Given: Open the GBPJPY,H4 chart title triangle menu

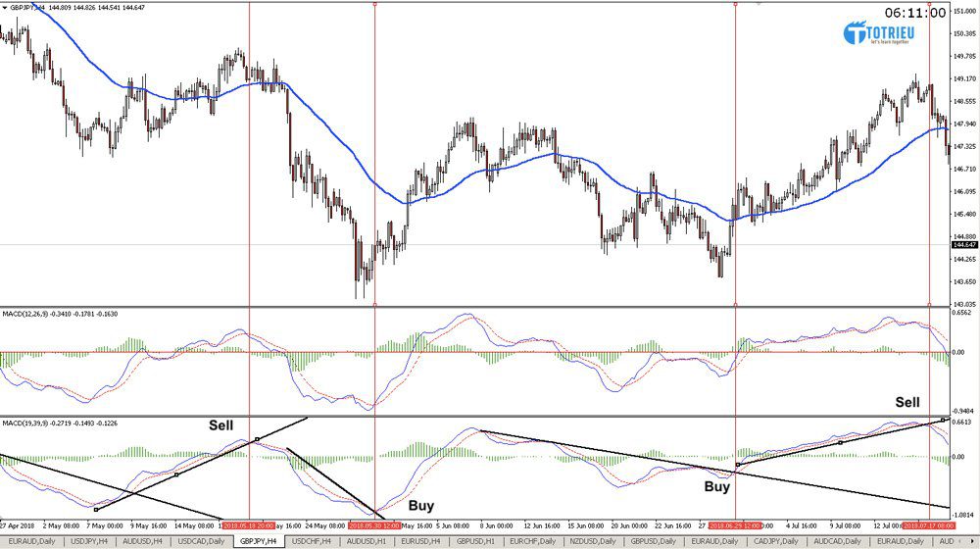Looking at the screenshot, I should click(5, 8).
